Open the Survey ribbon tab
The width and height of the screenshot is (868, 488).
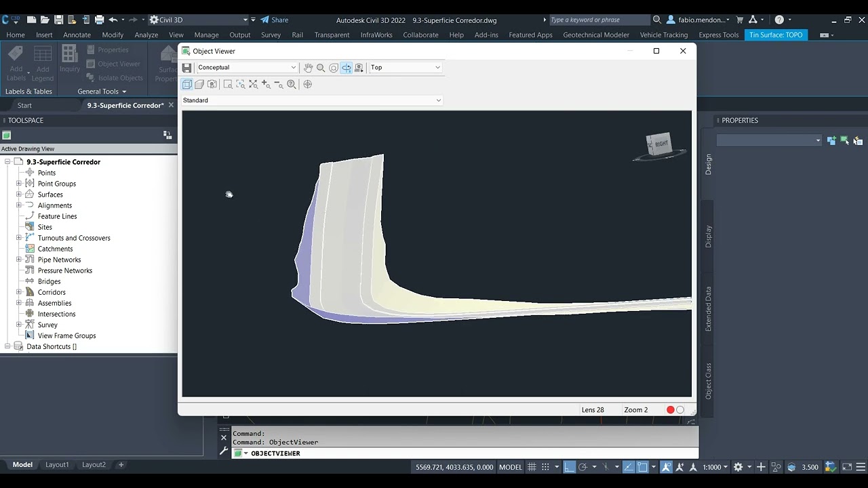click(271, 35)
